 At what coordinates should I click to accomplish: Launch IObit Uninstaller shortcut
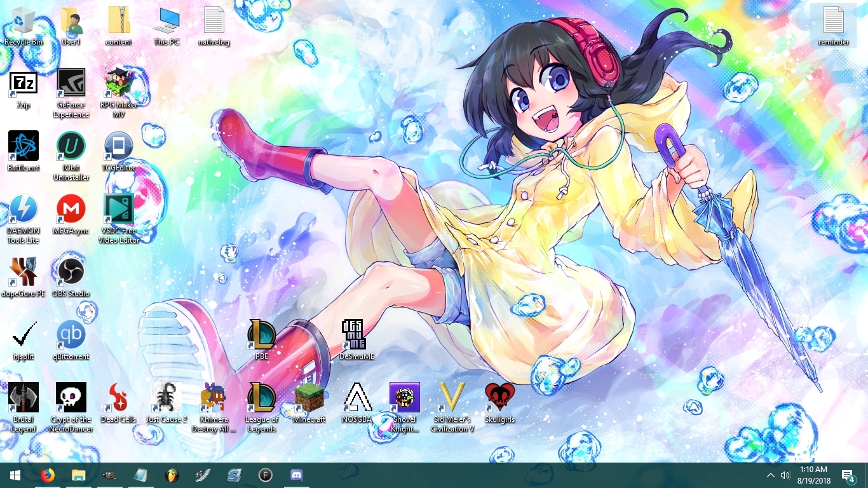(x=71, y=156)
